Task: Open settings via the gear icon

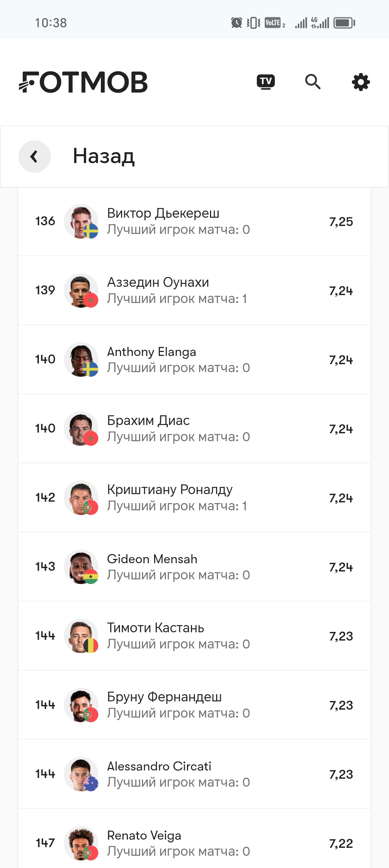Action: tap(361, 82)
